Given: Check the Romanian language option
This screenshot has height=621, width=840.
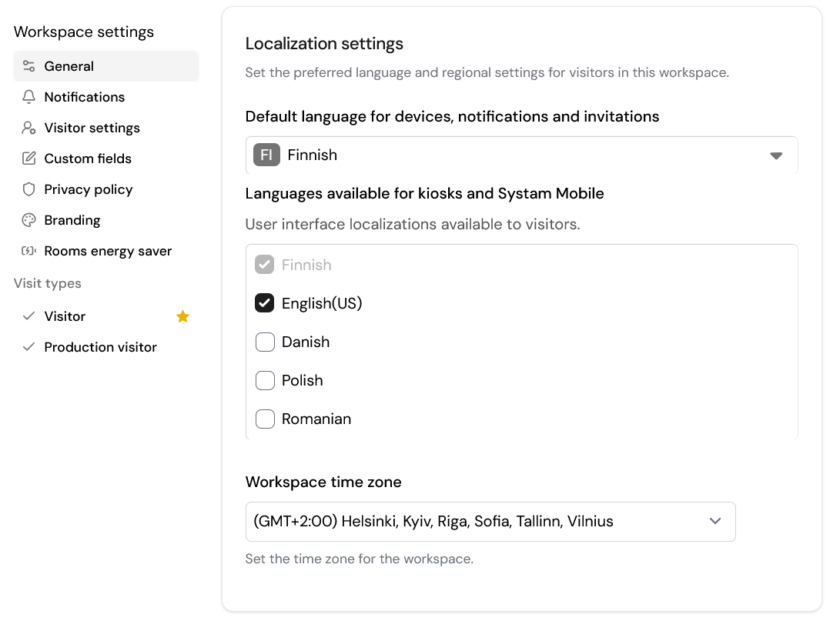Looking at the screenshot, I should [265, 419].
